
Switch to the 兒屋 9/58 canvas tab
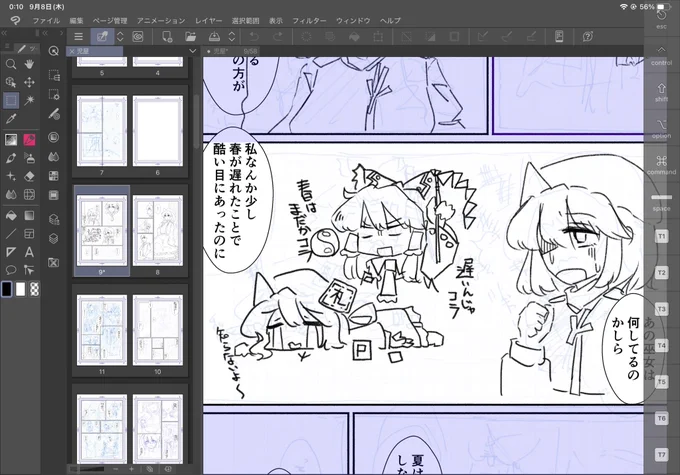pyautogui.click(x=231, y=51)
